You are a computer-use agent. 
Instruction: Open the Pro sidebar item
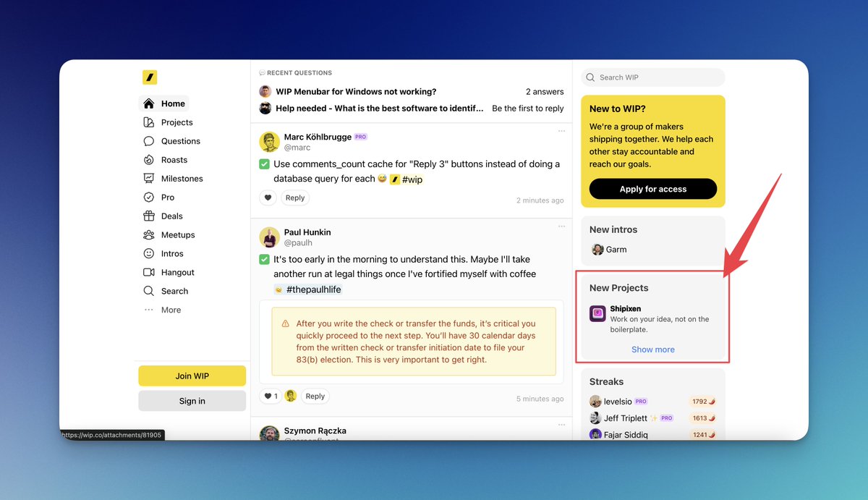(x=159, y=198)
